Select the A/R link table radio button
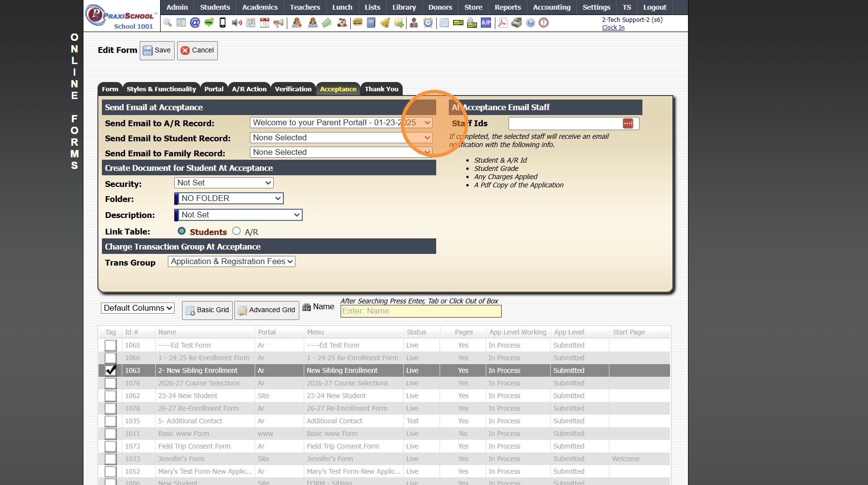The height and width of the screenshot is (485, 868). [237, 231]
